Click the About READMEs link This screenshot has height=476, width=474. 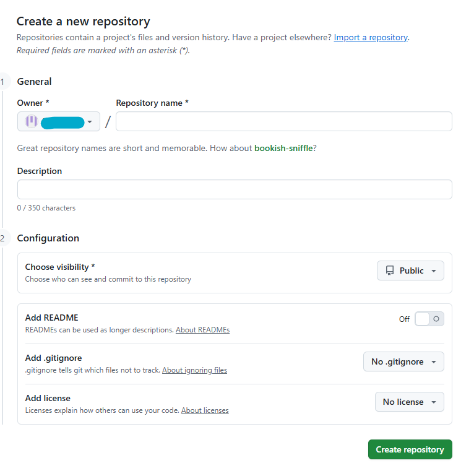(202, 330)
